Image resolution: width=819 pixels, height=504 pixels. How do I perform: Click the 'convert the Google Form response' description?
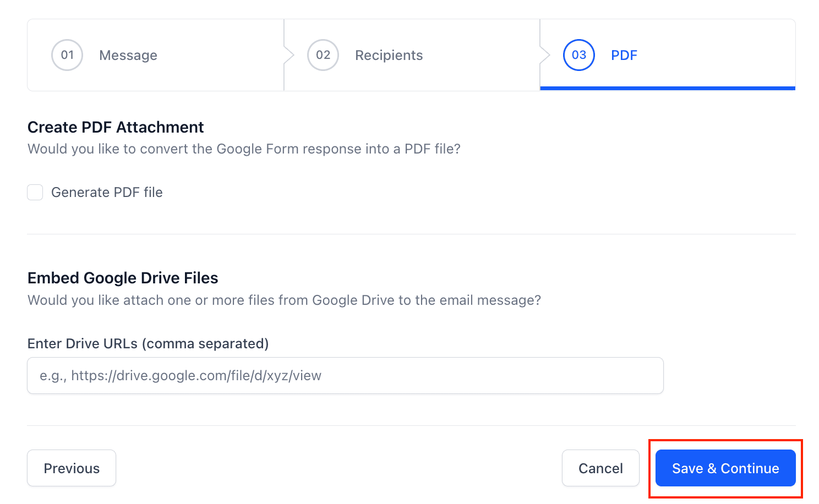[244, 149]
